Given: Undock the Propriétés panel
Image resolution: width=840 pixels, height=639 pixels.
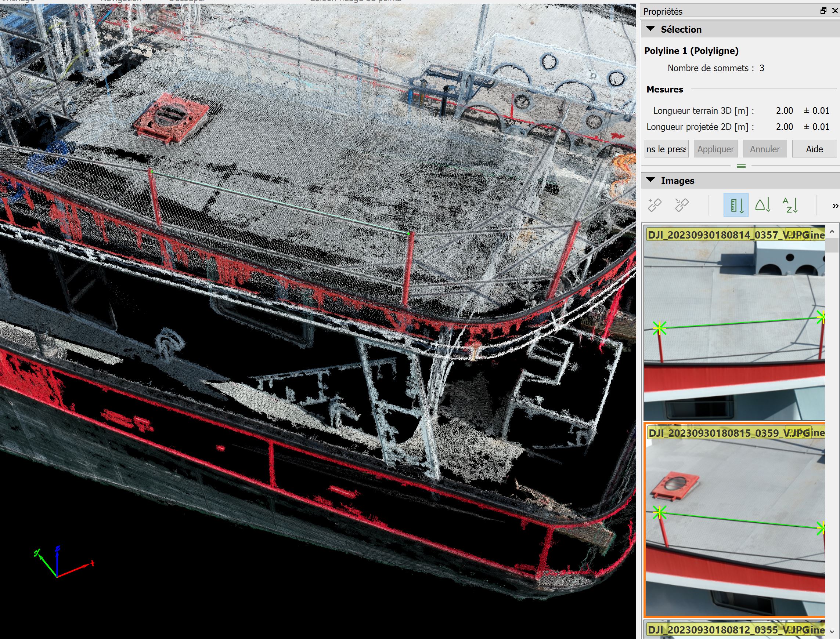Looking at the screenshot, I should click(x=823, y=11).
